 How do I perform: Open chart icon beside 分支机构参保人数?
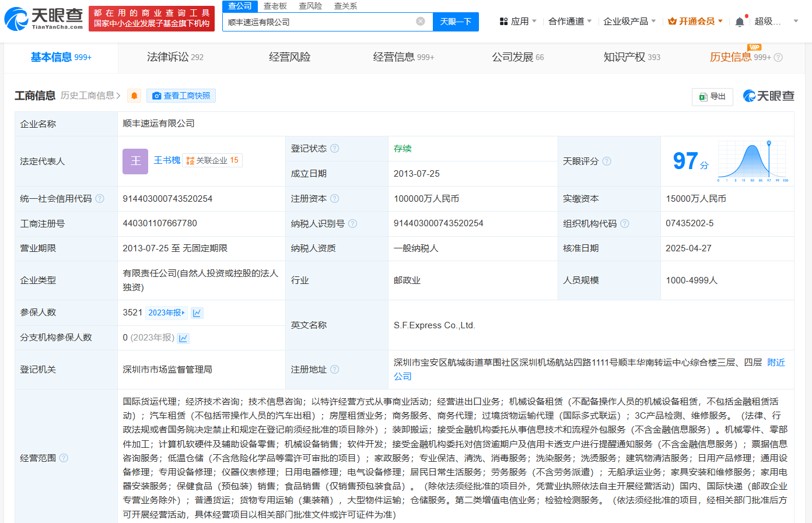click(x=183, y=338)
